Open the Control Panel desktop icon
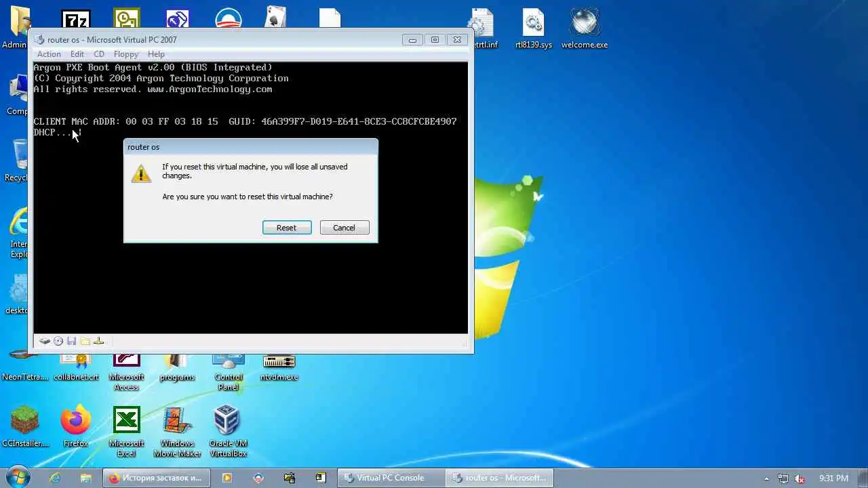The image size is (868, 488). click(x=228, y=372)
